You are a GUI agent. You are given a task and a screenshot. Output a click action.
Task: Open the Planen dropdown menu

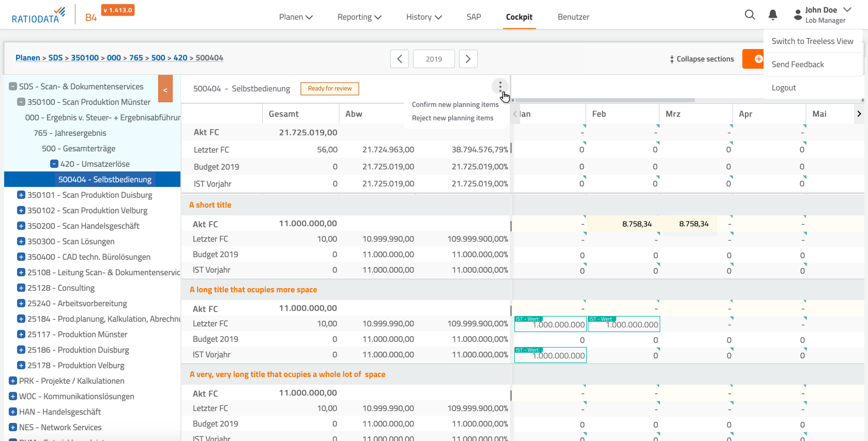point(296,17)
